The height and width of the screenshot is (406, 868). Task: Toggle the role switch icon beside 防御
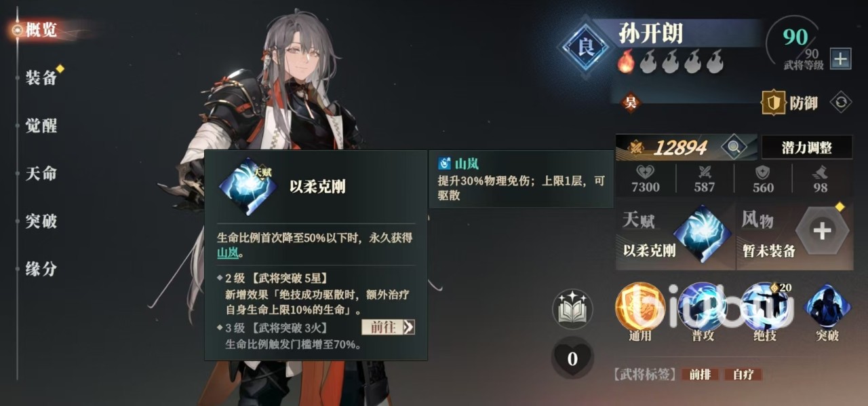[x=841, y=103]
